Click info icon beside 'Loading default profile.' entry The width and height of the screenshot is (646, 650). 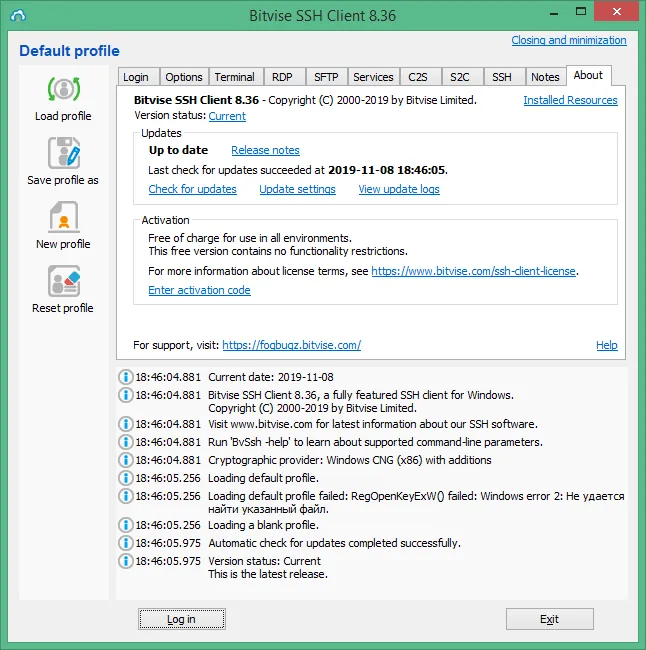[x=125, y=478]
